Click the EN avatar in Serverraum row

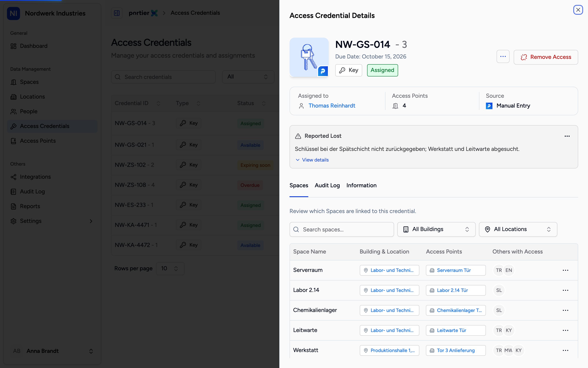[x=509, y=270]
